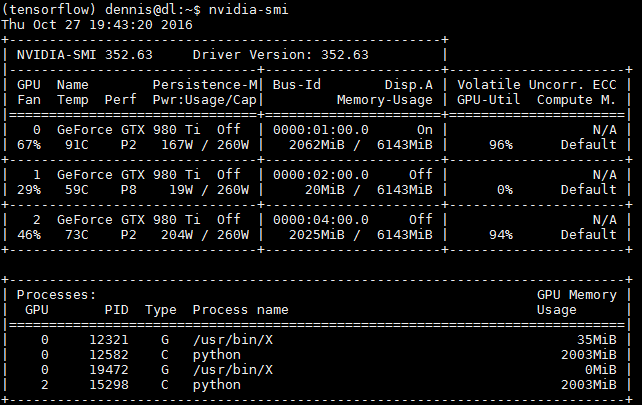The width and height of the screenshot is (642, 405).
Task: Select memory usage '0MiB'
Action: tap(601, 370)
